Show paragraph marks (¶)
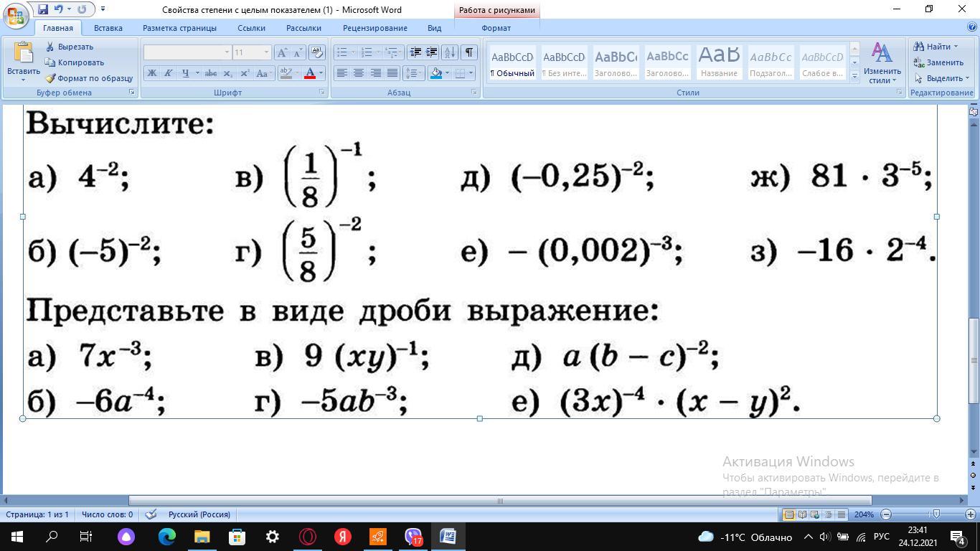This screenshot has width=980, height=551. (x=468, y=52)
